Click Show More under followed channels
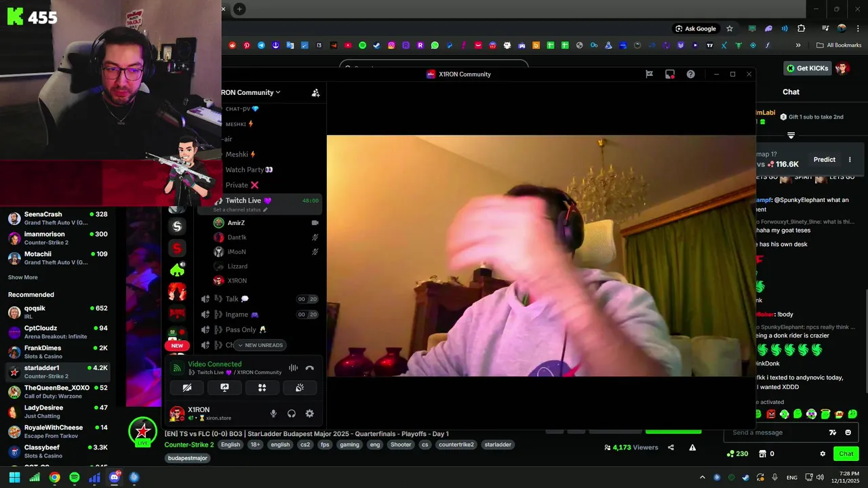This screenshot has height=488, width=868. 23,277
